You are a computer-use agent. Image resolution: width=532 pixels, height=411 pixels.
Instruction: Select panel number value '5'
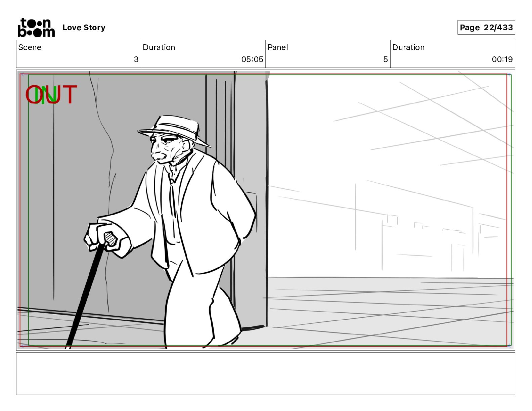tap(386, 59)
